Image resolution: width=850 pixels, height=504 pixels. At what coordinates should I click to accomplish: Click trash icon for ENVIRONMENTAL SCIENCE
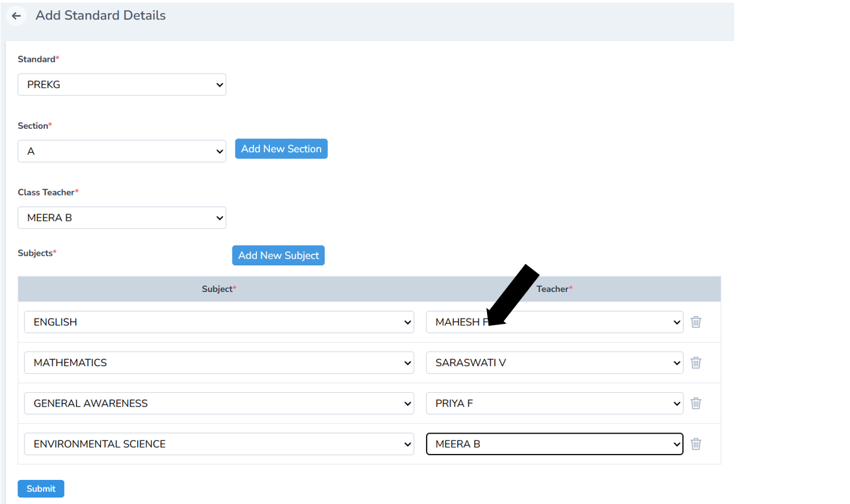click(x=696, y=444)
